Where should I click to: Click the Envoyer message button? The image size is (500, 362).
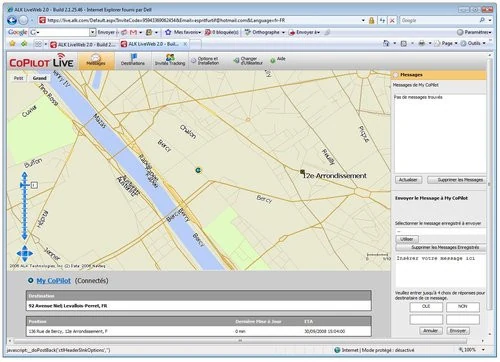[x=458, y=331]
